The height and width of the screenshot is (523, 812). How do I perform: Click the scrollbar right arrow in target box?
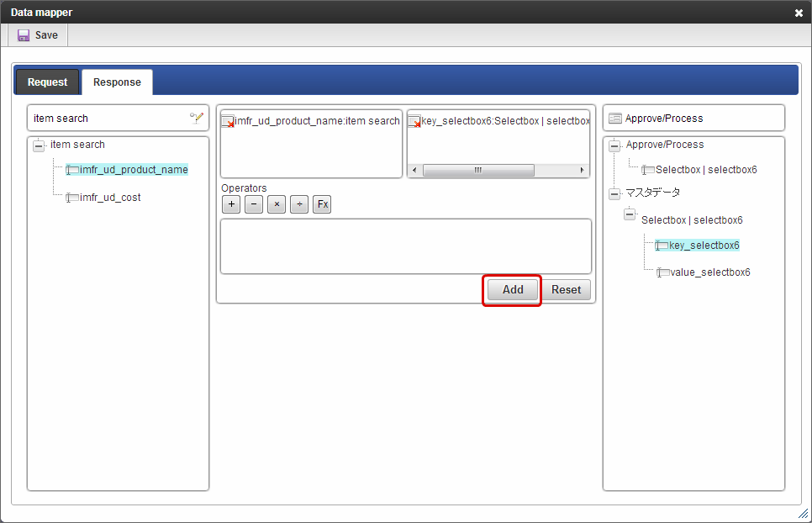tap(582, 171)
